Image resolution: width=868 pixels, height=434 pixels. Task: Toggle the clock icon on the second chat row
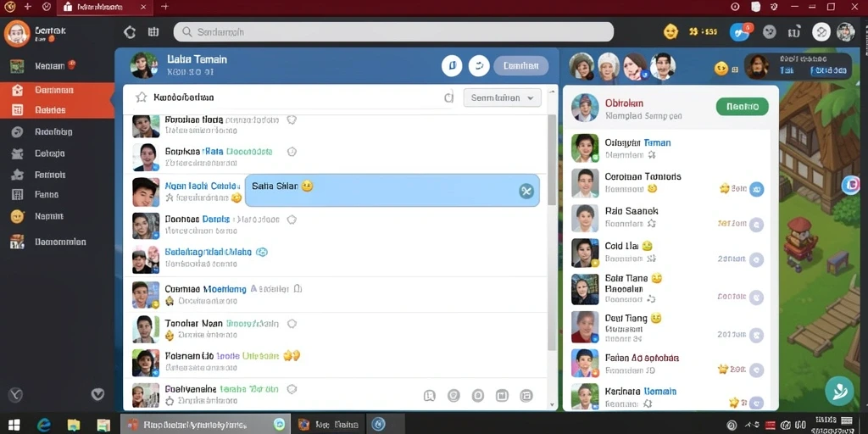tap(292, 152)
